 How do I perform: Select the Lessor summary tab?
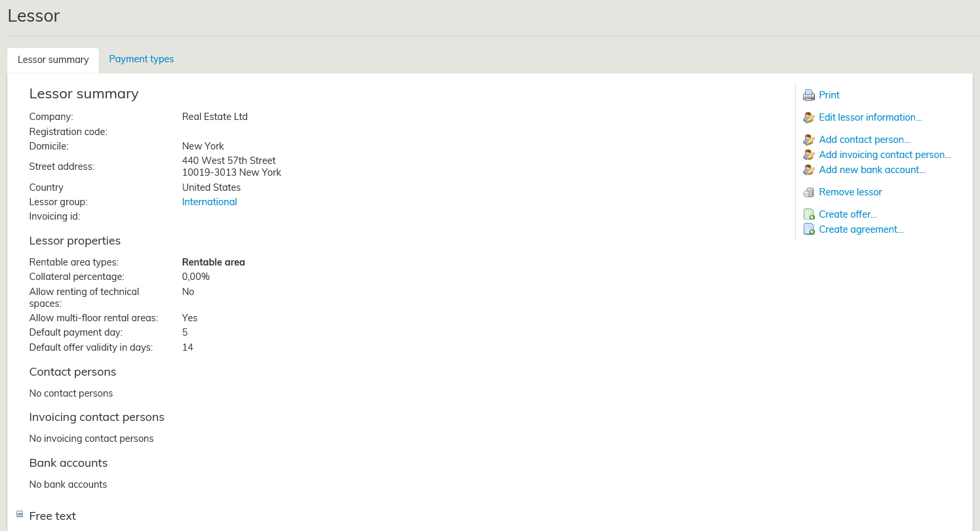pyautogui.click(x=53, y=60)
